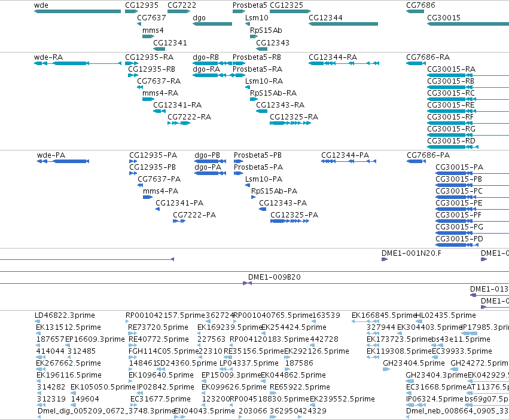This screenshot has width=509, height=420.
Task: Click the CG12341 gene label
Action: click(x=170, y=43)
